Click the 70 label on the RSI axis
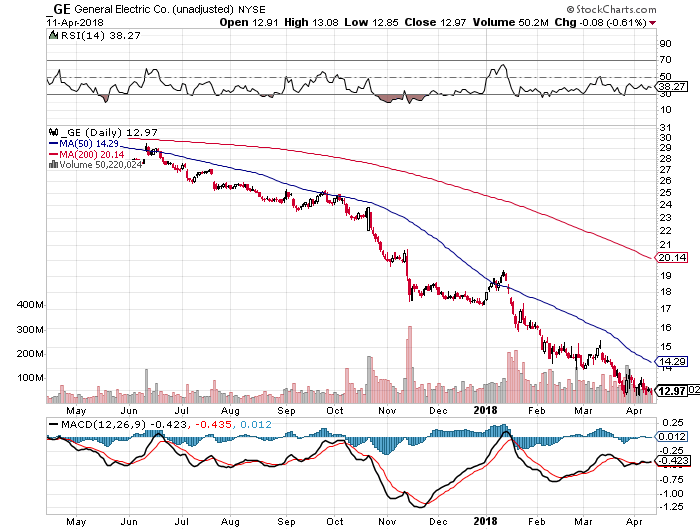The height and width of the screenshot is (530, 700). pos(665,60)
